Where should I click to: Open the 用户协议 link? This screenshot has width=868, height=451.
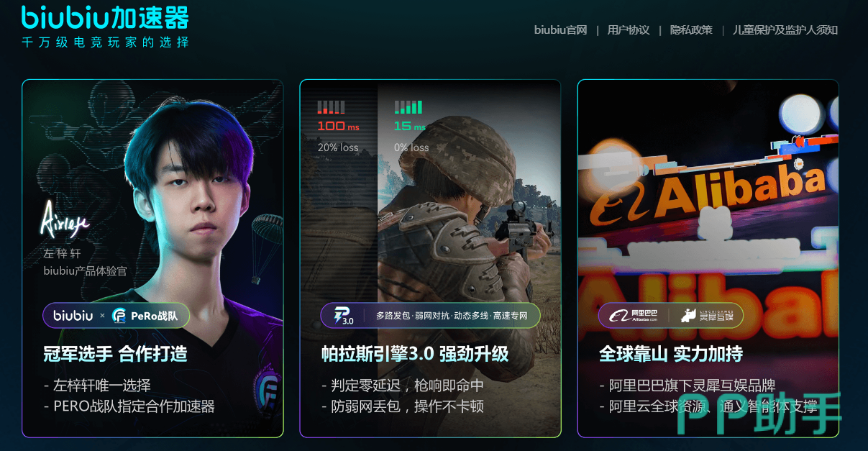[629, 30]
